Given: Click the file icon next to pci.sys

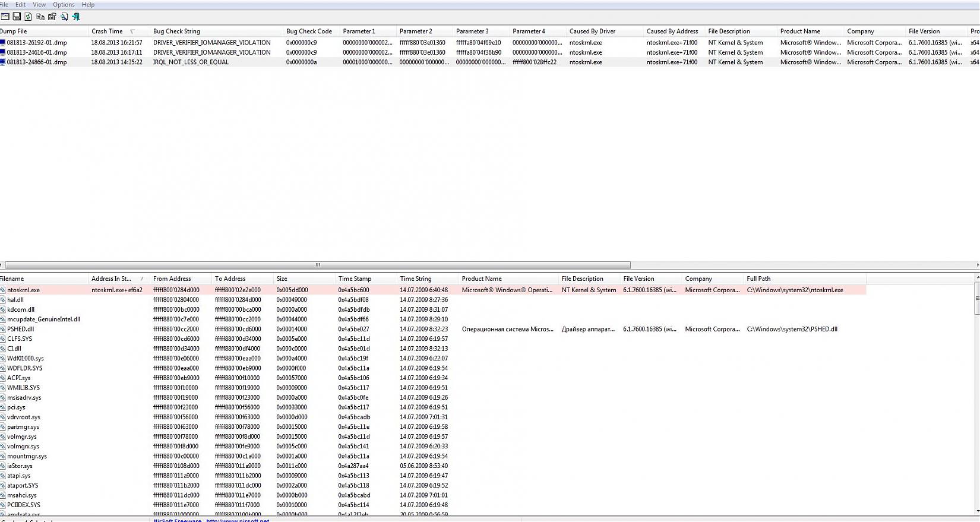Looking at the screenshot, I should point(2,407).
